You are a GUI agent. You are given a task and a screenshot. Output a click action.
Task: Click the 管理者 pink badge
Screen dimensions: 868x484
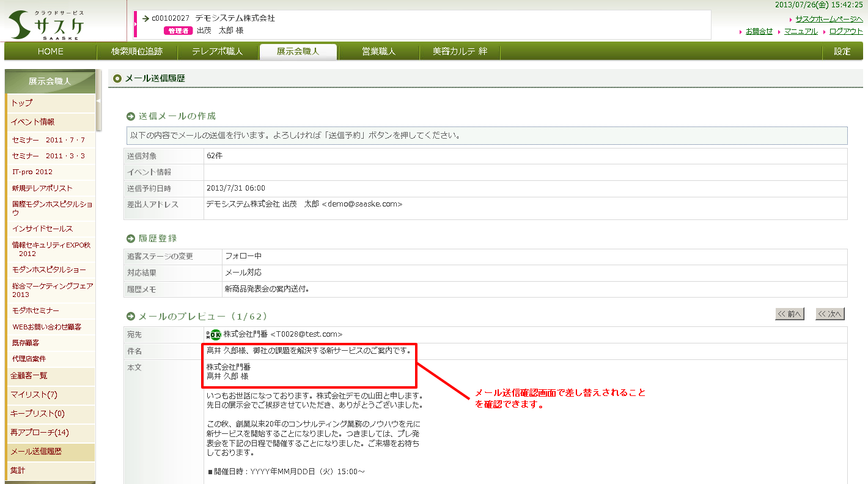click(x=178, y=31)
